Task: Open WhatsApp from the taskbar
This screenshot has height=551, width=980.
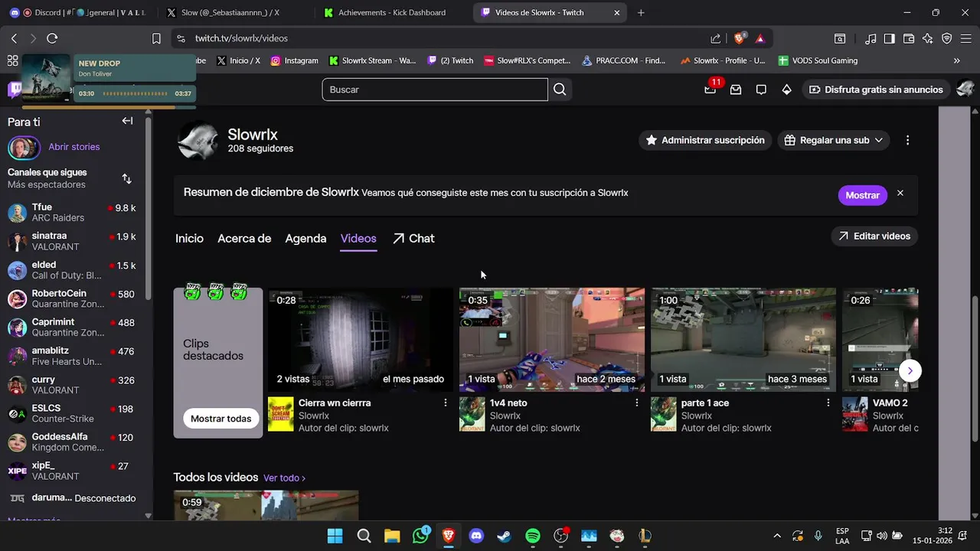Action: [420, 536]
